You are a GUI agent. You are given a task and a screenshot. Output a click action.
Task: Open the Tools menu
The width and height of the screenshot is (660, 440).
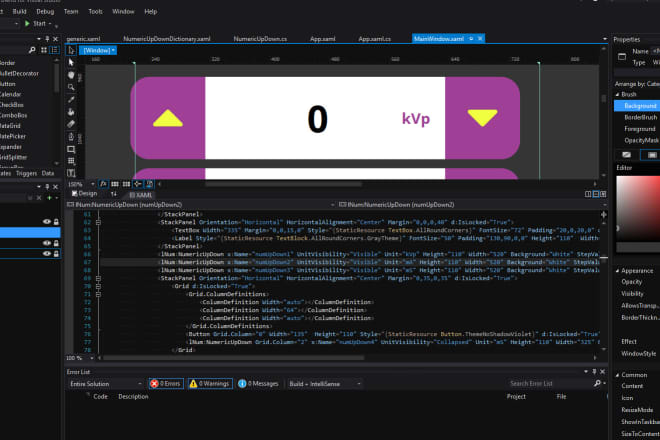(x=95, y=11)
